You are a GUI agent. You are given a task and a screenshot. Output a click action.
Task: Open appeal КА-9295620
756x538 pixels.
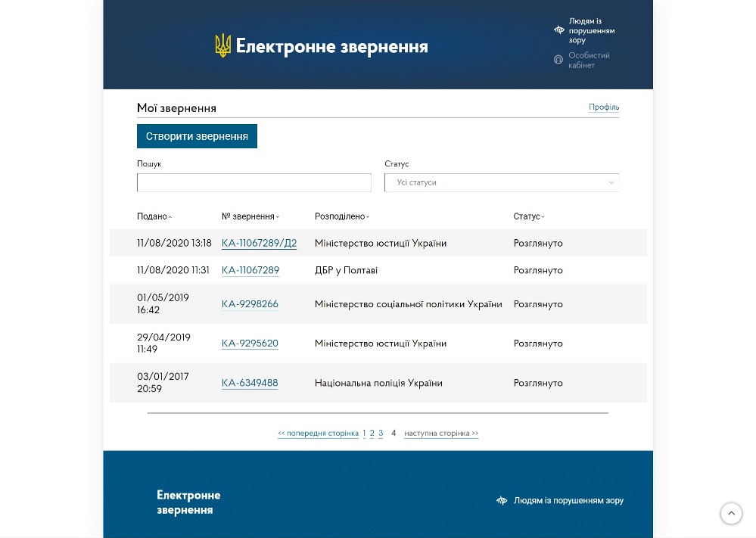click(x=250, y=344)
